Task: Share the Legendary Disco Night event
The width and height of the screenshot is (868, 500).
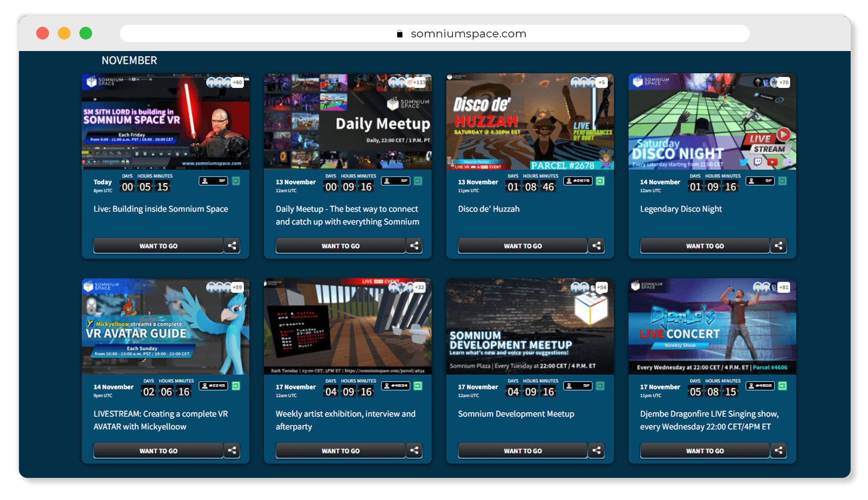Action: pyautogui.click(x=779, y=246)
